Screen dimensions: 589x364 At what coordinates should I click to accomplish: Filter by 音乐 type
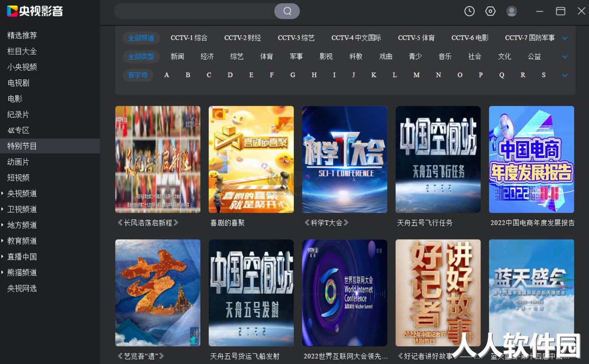tap(445, 56)
